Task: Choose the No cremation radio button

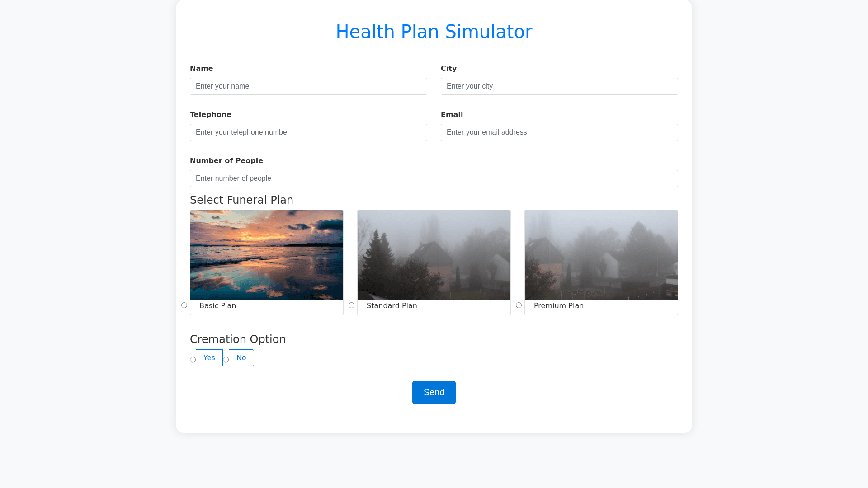Action: 226,360
